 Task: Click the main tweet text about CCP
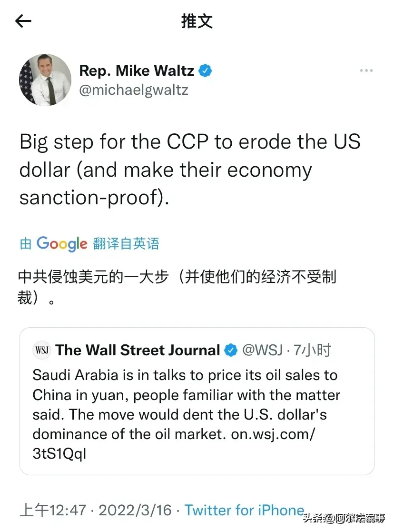tap(189, 170)
